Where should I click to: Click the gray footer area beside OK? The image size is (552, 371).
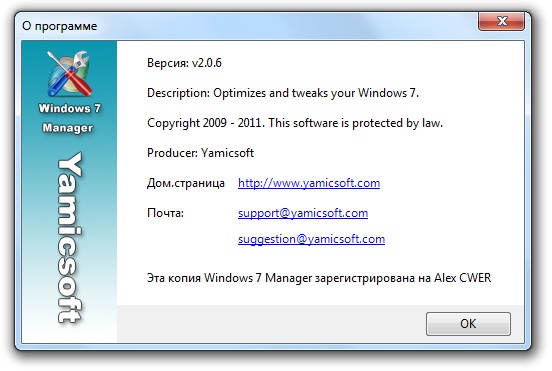point(271,323)
